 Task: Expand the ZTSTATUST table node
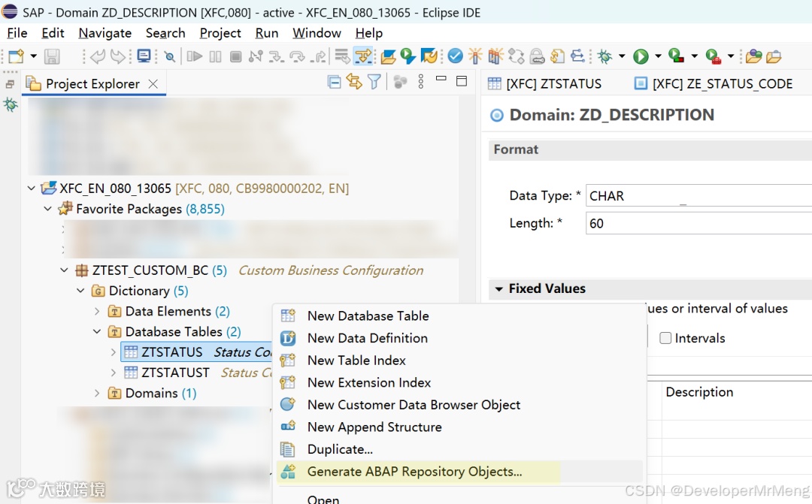pyautogui.click(x=114, y=373)
